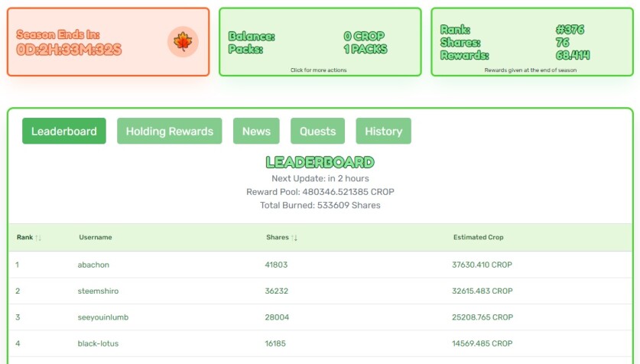Go to the Quests tab
The height and width of the screenshot is (364, 640).
point(317,131)
